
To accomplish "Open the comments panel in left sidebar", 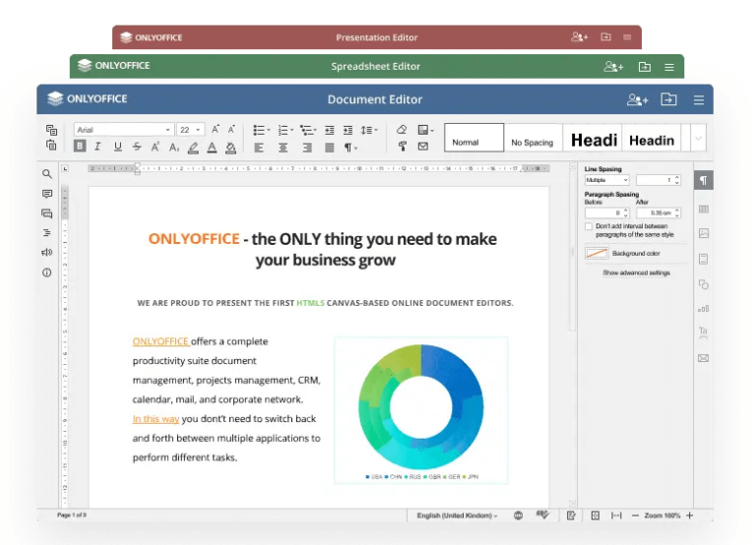I will pyautogui.click(x=46, y=194).
